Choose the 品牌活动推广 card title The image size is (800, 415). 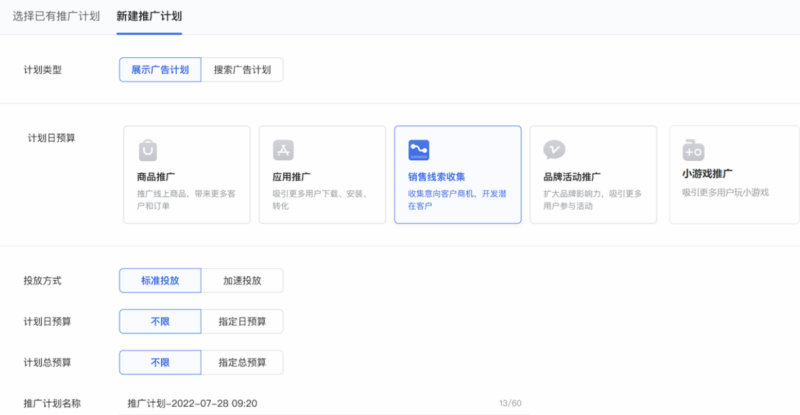point(572,177)
